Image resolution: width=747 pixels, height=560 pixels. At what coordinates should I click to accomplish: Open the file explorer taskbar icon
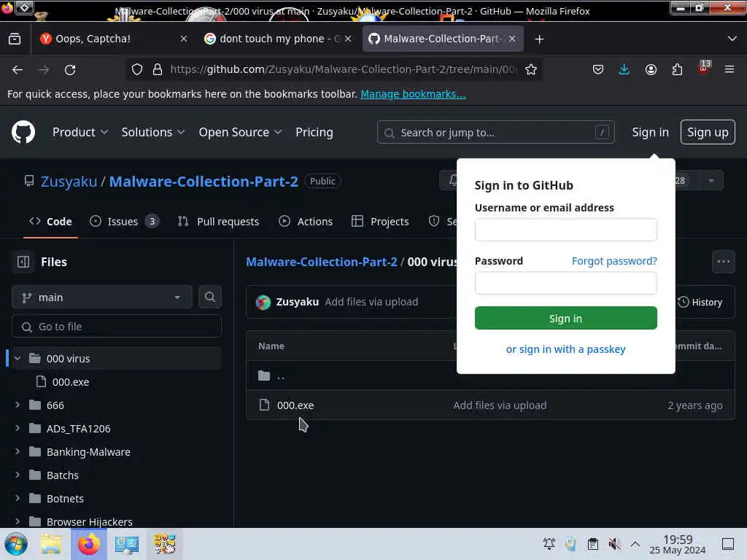pos(51,544)
